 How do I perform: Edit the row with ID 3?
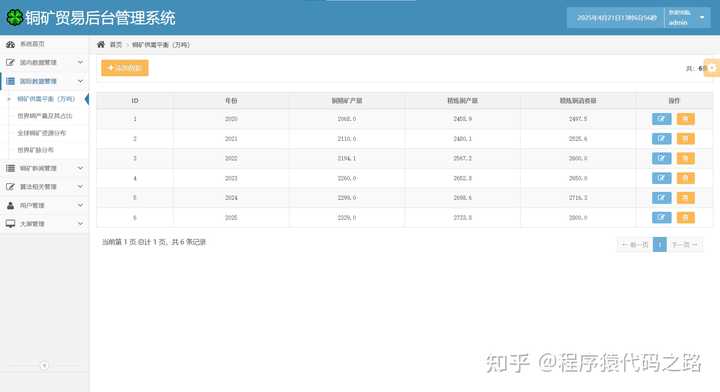coord(661,158)
